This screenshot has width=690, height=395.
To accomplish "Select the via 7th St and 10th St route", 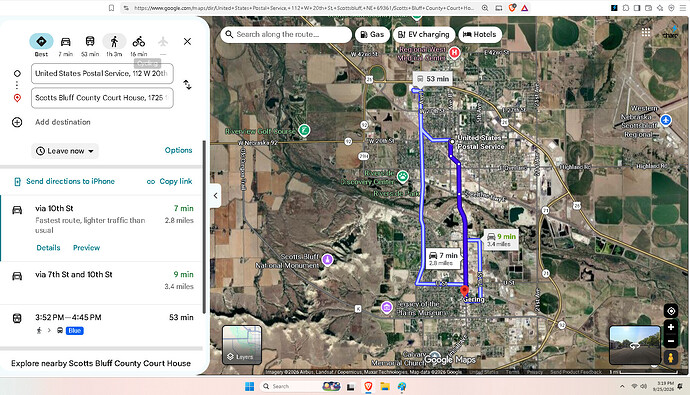I will [101, 281].
